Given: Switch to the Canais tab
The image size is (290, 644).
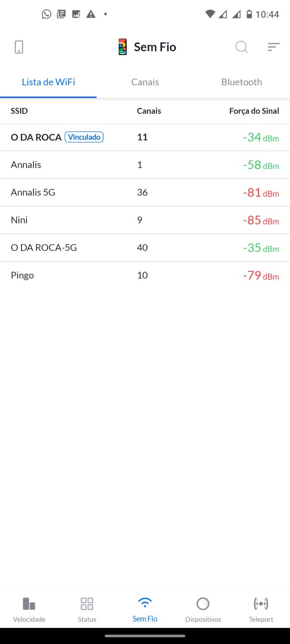Looking at the screenshot, I should click(x=145, y=82).
